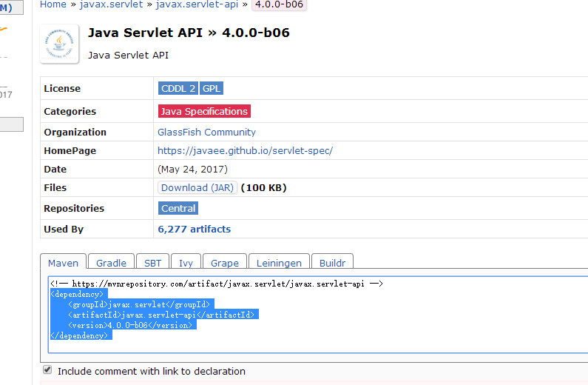
Task: Open the Java Specifications category tag
Action: pyautogui.click(x=204, y=112)
